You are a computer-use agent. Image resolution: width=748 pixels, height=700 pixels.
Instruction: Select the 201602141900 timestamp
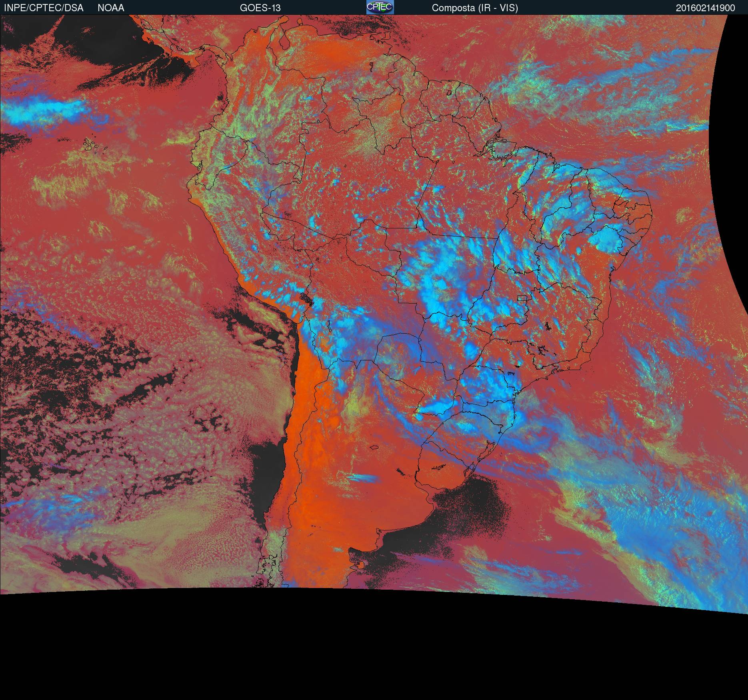coord(706,8)
